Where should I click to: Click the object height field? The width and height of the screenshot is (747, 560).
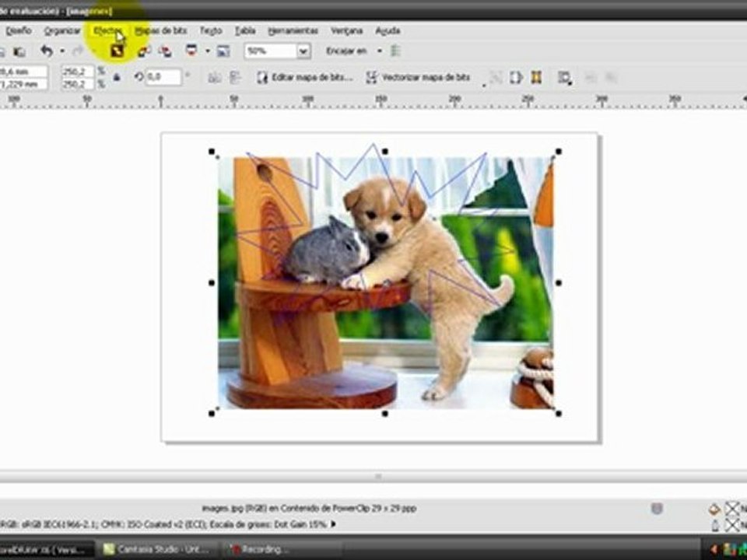[24, 84]
